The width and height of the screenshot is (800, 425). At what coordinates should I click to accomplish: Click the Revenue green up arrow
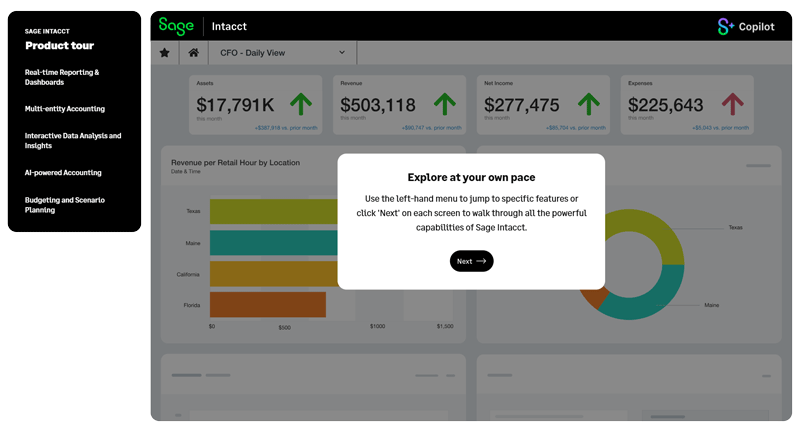(x=445, y=104)
